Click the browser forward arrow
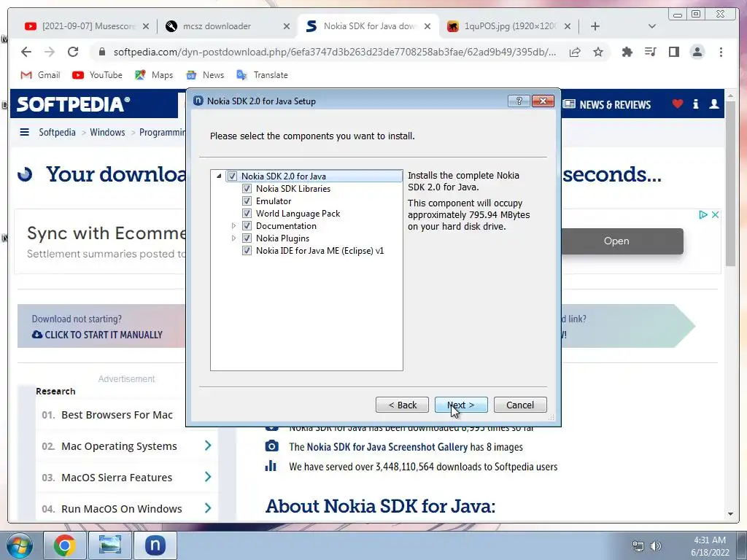Image resolution: width=747 pixels, height=560 pixels. [x=50, y=52]
